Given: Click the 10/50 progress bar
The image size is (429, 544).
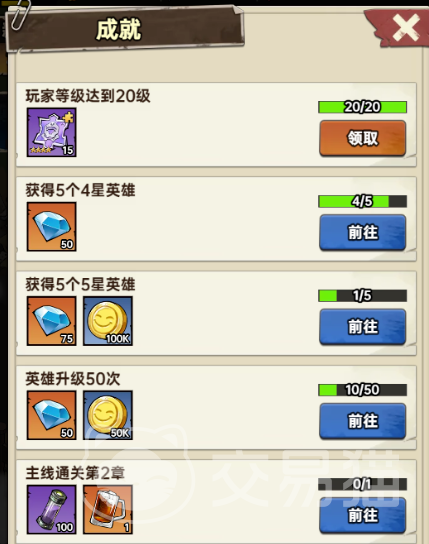Looking at the screenshot, I should point(362,390).
